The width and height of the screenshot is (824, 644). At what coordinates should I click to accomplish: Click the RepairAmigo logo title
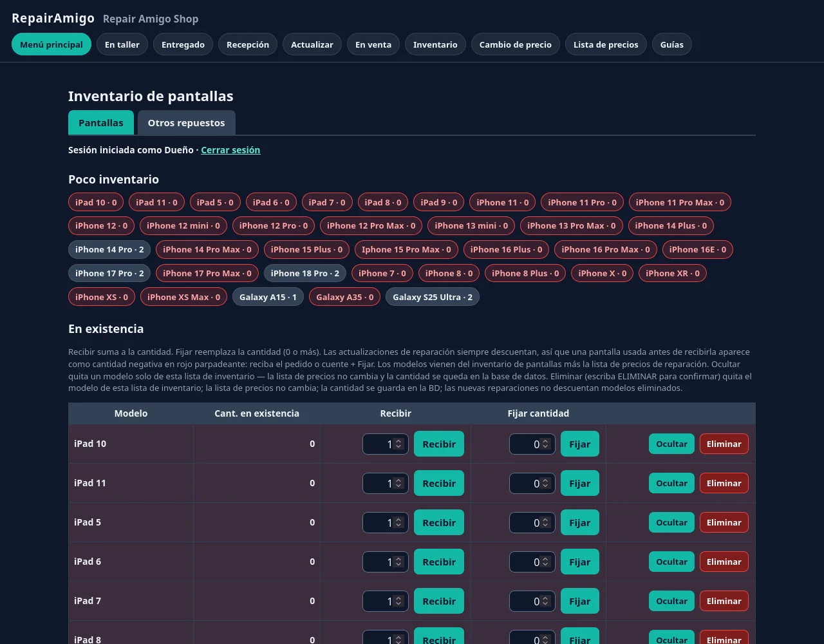tap(53, 18)
